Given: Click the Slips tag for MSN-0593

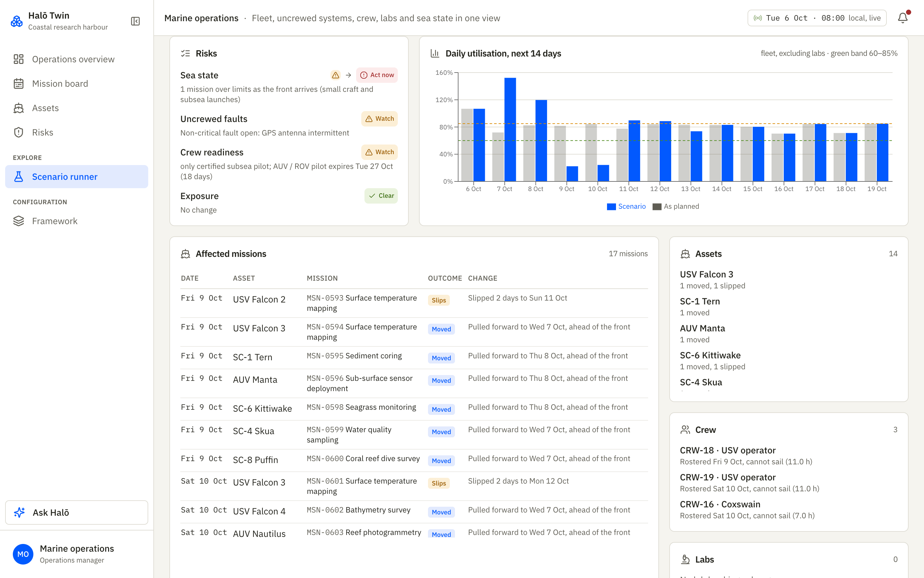Looking at the screenshot, I should tap(439, 301).
